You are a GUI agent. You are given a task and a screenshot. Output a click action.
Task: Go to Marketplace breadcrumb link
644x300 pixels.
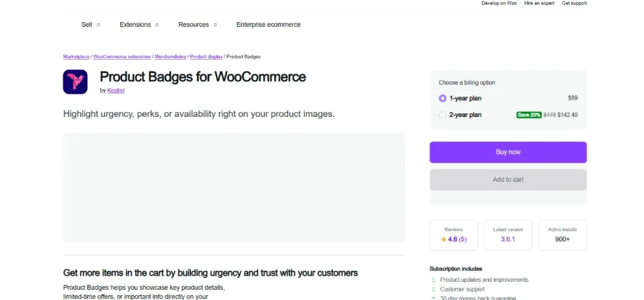(x=76, y=57)
